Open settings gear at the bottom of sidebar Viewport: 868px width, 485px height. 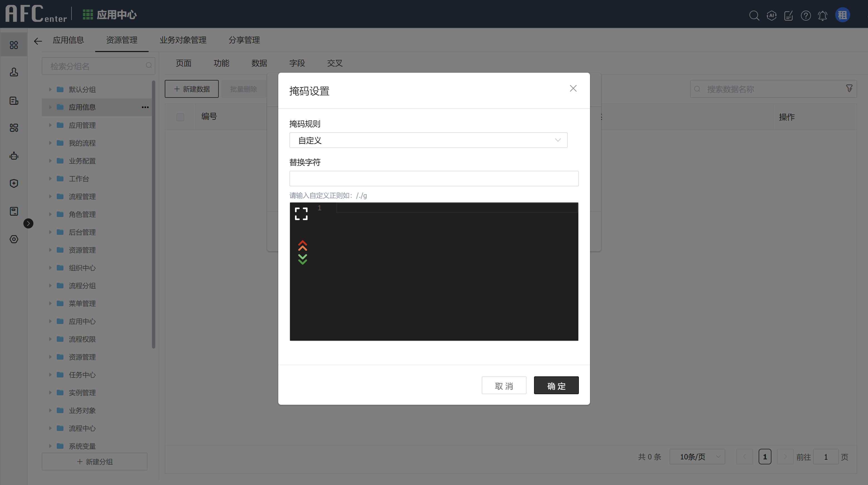point(13,239)
